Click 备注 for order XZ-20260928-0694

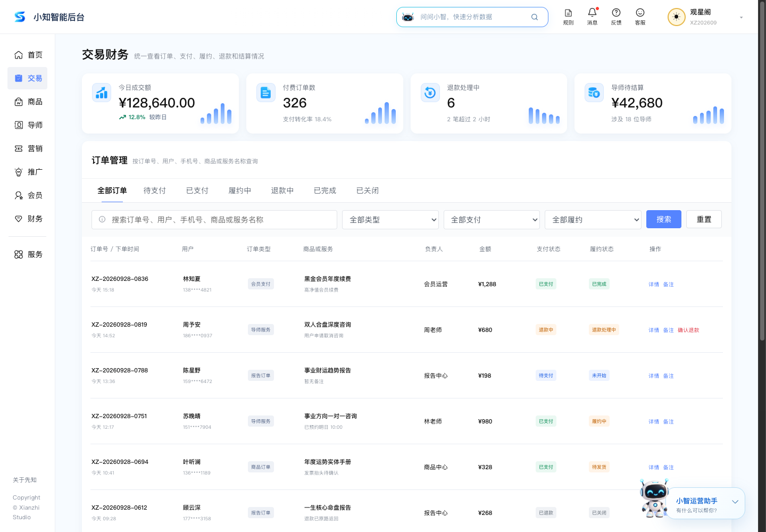coord(669,467)
